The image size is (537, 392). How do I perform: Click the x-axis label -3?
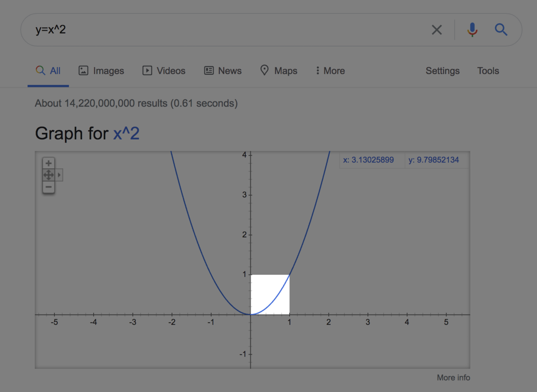point(132,322)
